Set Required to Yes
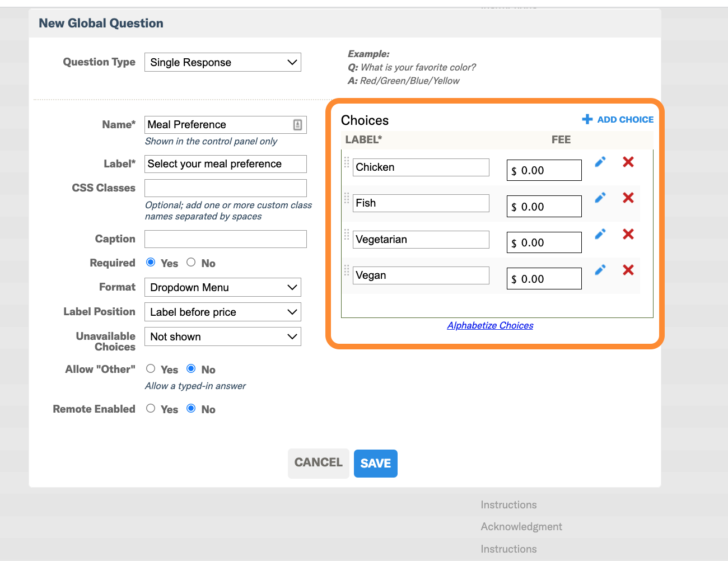 151,262
